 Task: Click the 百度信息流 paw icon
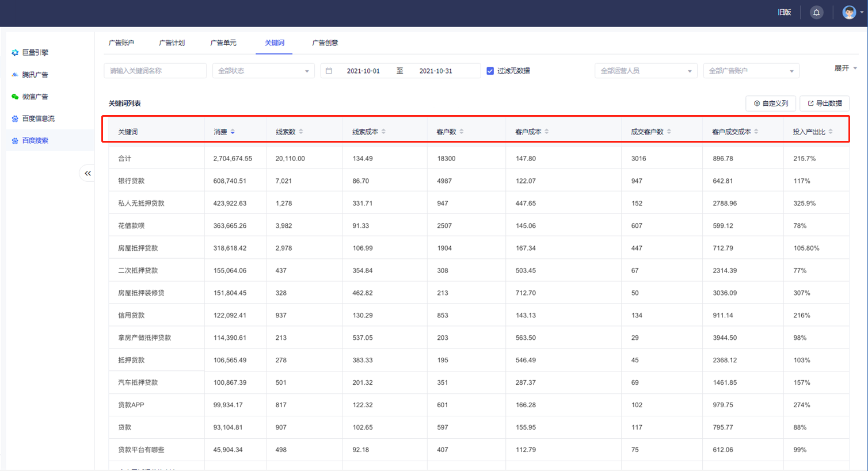[x=15, y=118]
